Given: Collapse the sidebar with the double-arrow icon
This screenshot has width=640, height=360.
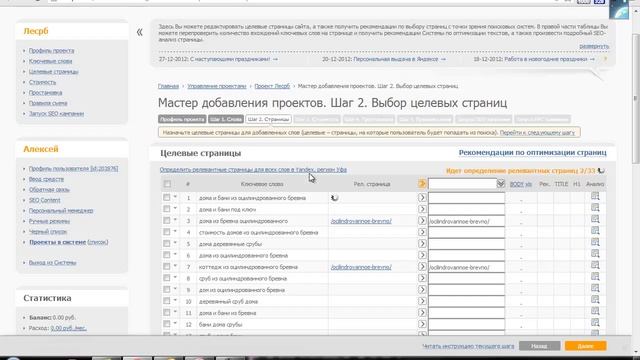Looking at the screenshot, I should 140,32.
